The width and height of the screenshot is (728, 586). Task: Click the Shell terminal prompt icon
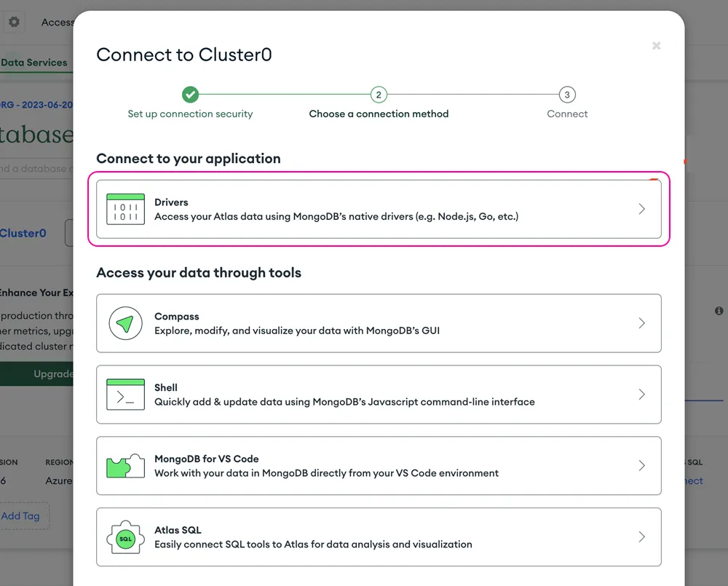tap(125, 395)
